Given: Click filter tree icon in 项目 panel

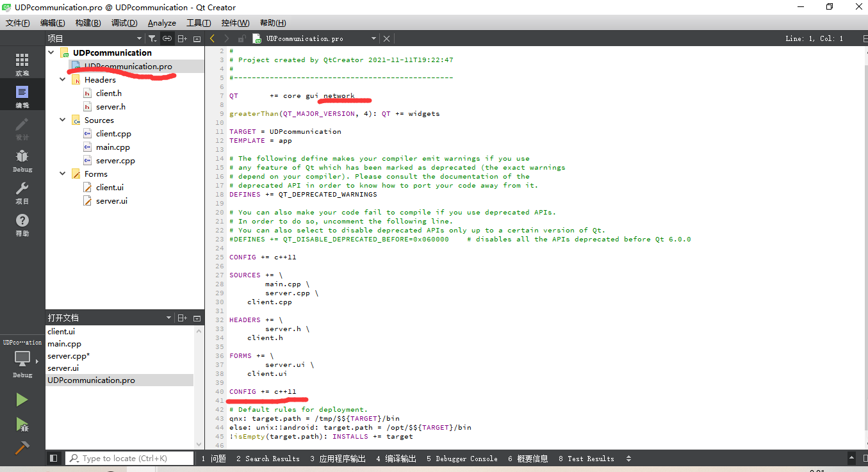Looking at the screenshot, I should 152,38.
